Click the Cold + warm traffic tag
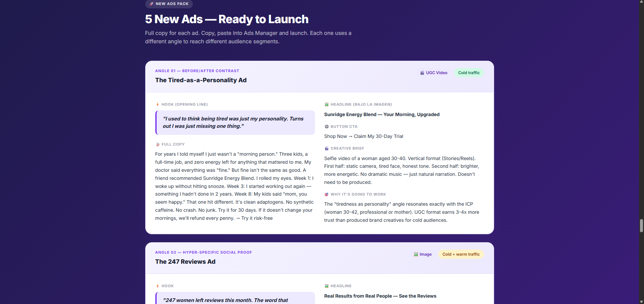Screen dimensions: 644x304 point(461,254)
